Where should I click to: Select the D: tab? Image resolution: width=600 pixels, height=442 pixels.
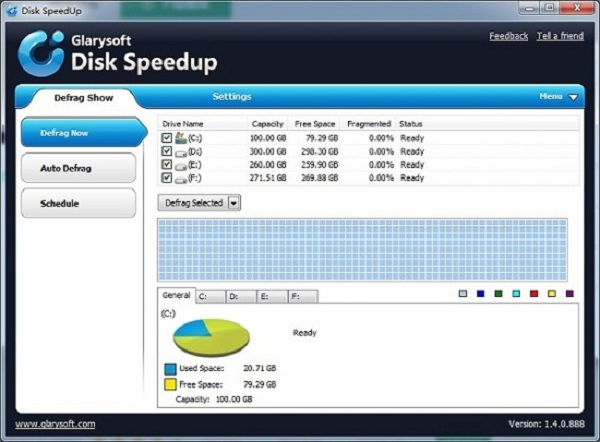click(x=241, y=297)
